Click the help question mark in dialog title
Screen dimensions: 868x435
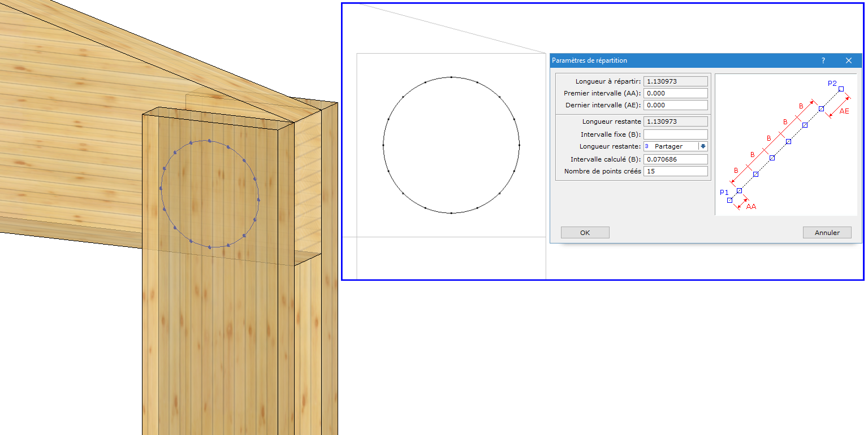(x=823, y=60)
